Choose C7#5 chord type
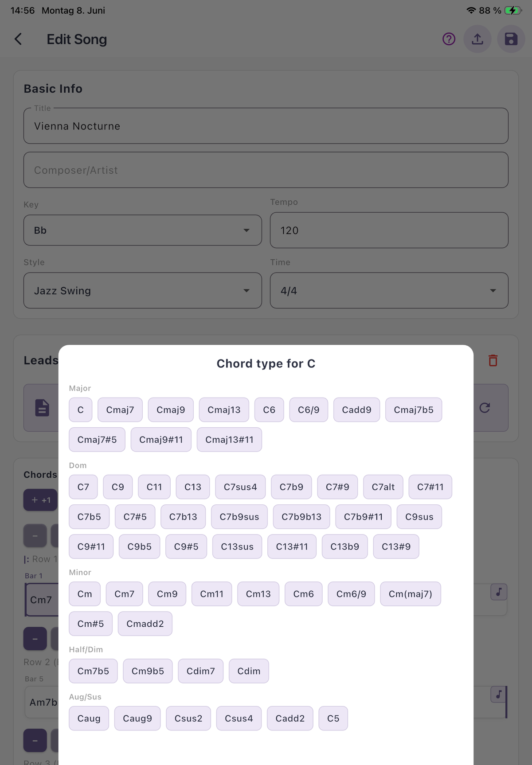Viewport: 532px width, 765px height. point(135,517)
